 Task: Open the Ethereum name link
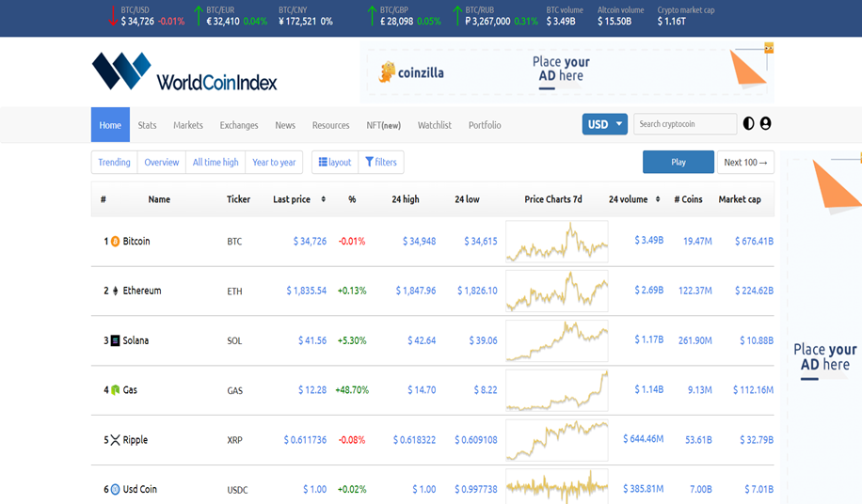click(142, 291)
